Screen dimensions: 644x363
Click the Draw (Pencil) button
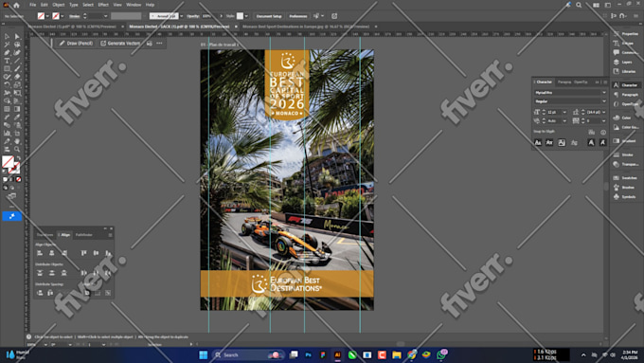76,44
